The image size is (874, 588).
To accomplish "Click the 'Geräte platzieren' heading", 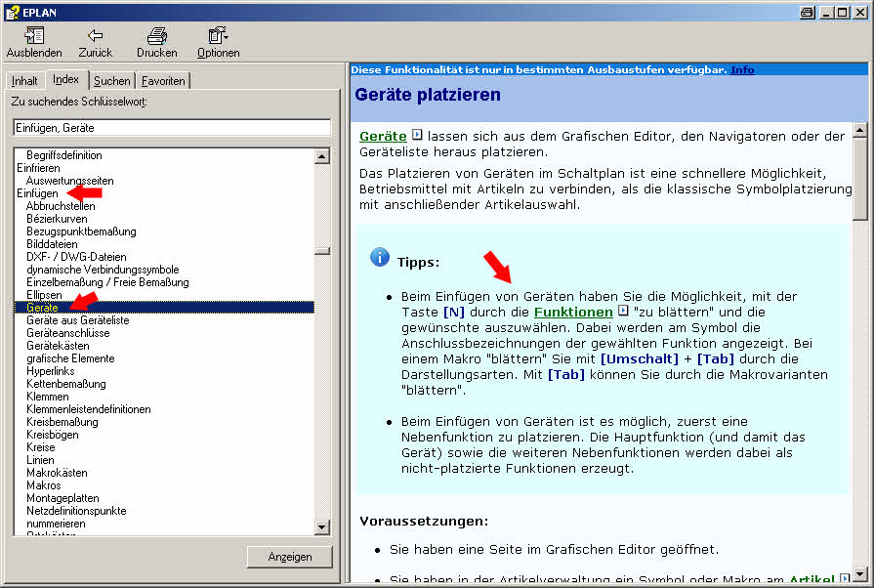I will coord(428,95).
